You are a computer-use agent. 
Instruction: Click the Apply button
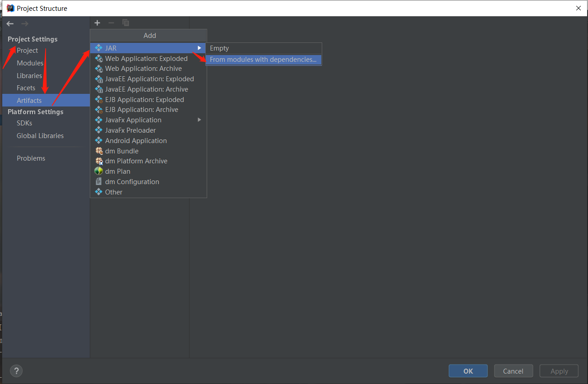point(559,371)
